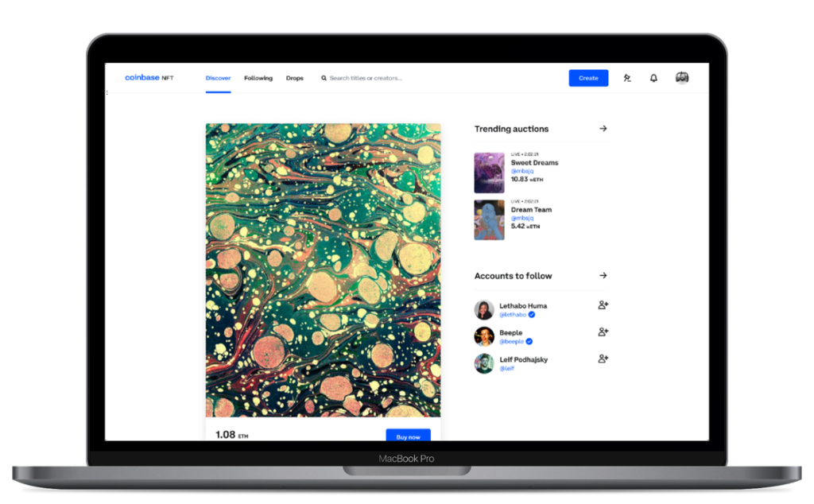Open the marbled artwork NFT image
814x504 pixels.
(x=323, y=269)
